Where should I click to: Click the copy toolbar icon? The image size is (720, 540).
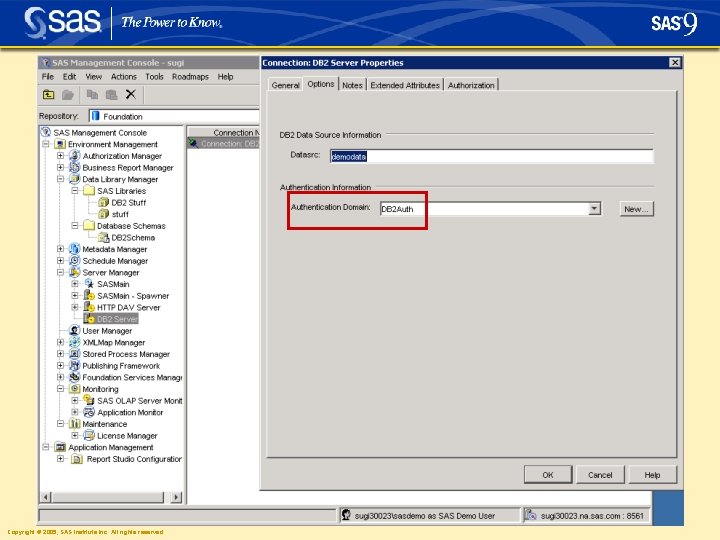click(x=92, y=95)
